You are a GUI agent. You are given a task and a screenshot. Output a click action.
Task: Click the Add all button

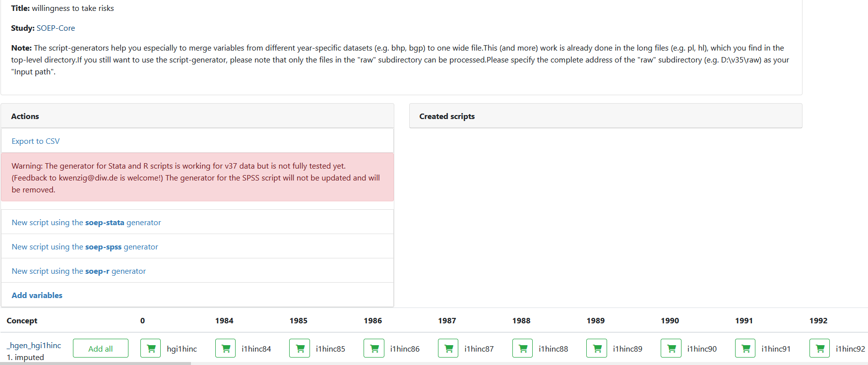pos(101,348)
